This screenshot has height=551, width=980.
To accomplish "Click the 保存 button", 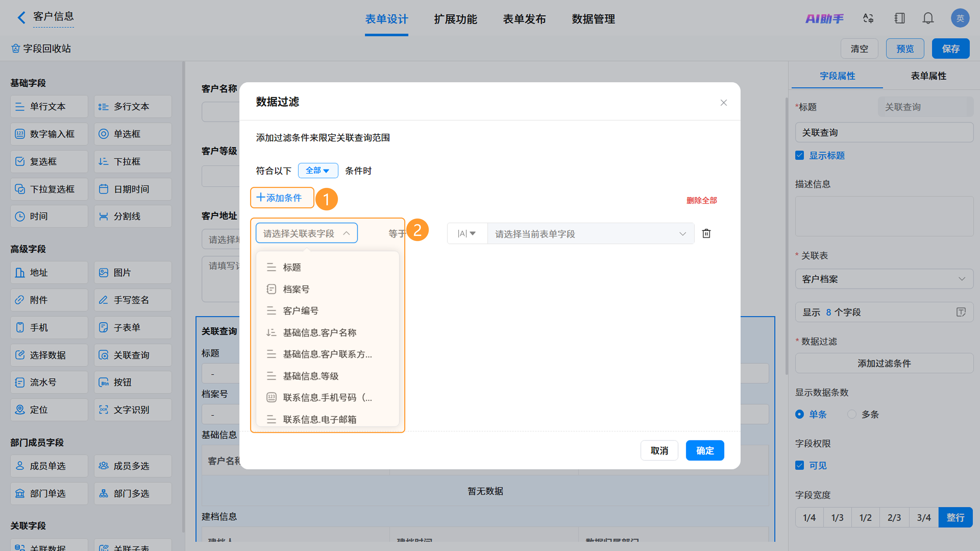I will pos(950,49).
